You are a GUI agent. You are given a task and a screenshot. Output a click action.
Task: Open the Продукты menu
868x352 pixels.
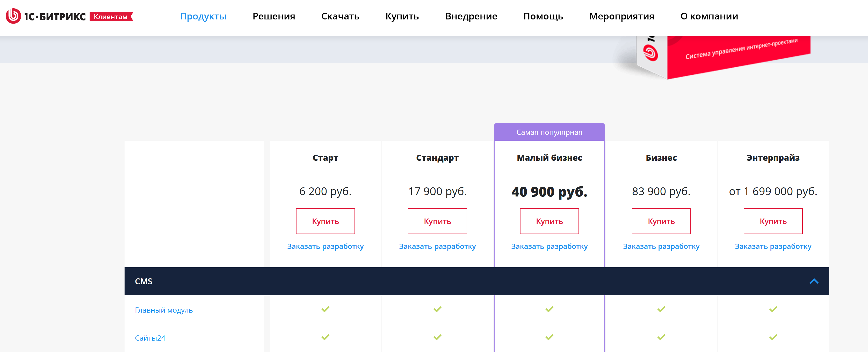point(203,16)
